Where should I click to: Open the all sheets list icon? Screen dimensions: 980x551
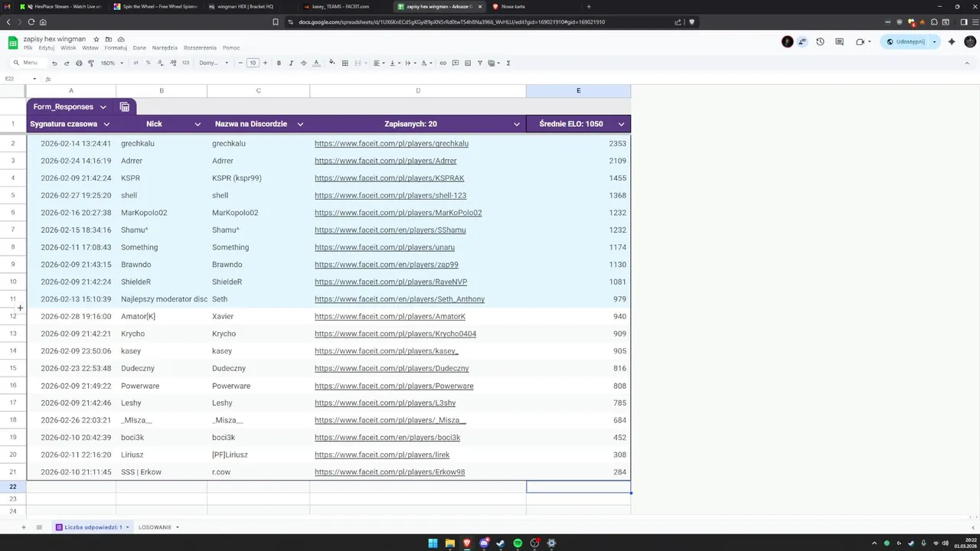click(x=39, y=527)
